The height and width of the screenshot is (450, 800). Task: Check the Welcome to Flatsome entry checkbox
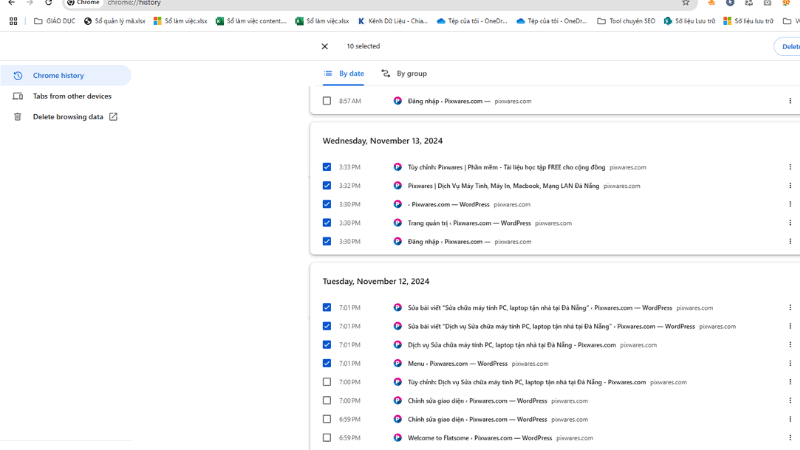(326, 437)
